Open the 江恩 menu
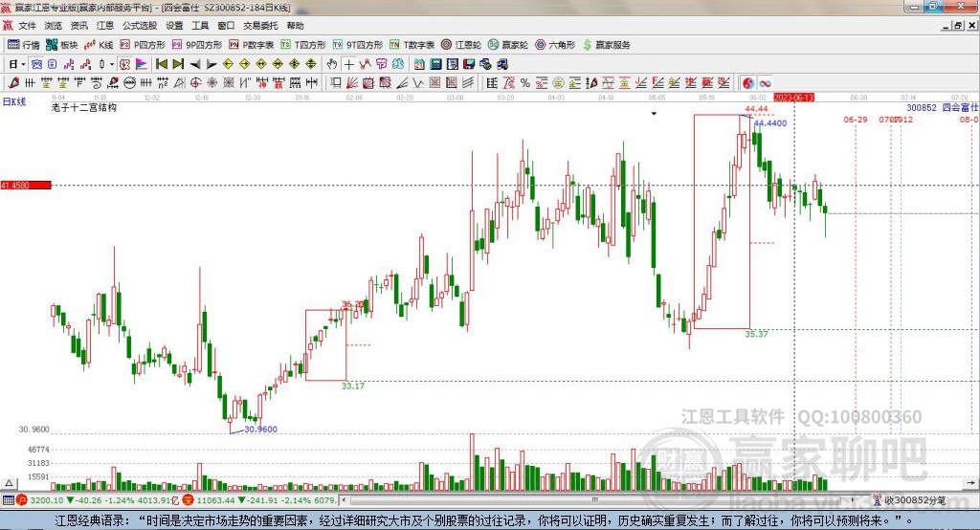The width and height of the screenshot is (980, 530). coord(105,26)
